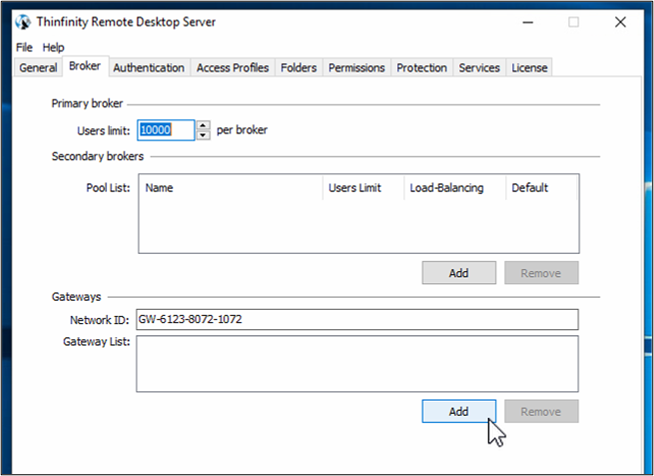Increase Users limit with the up arrow
This screenshot has height=476, width=654.
point(204,125)
